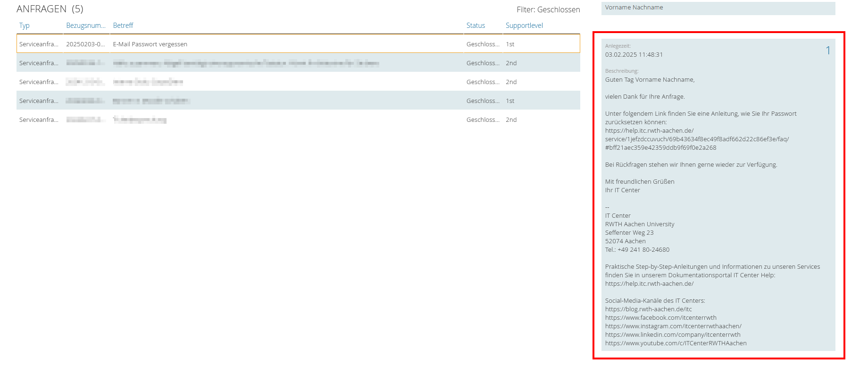Click the ANFRAGEN (5) heading

point(50,9)
